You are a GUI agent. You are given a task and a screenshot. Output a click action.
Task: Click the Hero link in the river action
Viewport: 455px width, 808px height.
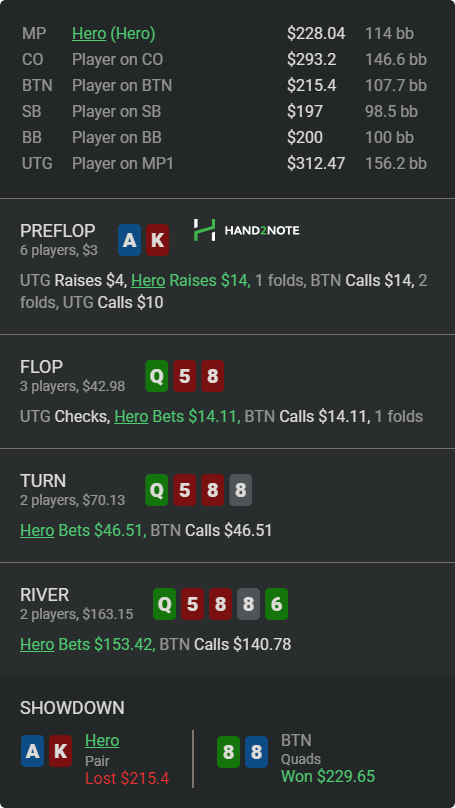point(37,644)
